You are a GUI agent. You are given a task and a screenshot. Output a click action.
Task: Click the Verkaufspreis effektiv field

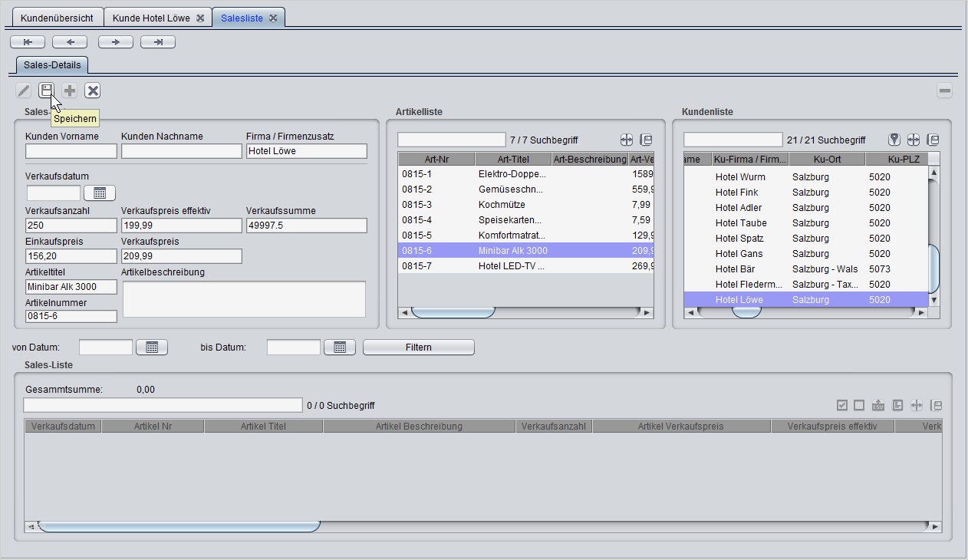182,226
